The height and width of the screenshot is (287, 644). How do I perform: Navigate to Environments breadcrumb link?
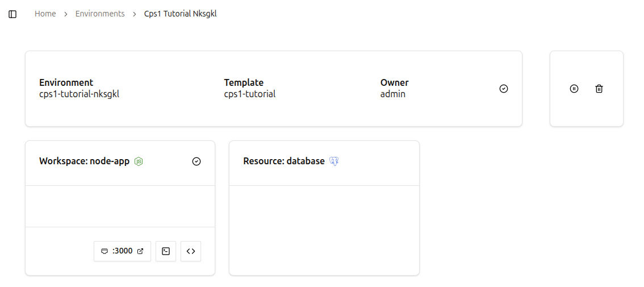[100, 14]
